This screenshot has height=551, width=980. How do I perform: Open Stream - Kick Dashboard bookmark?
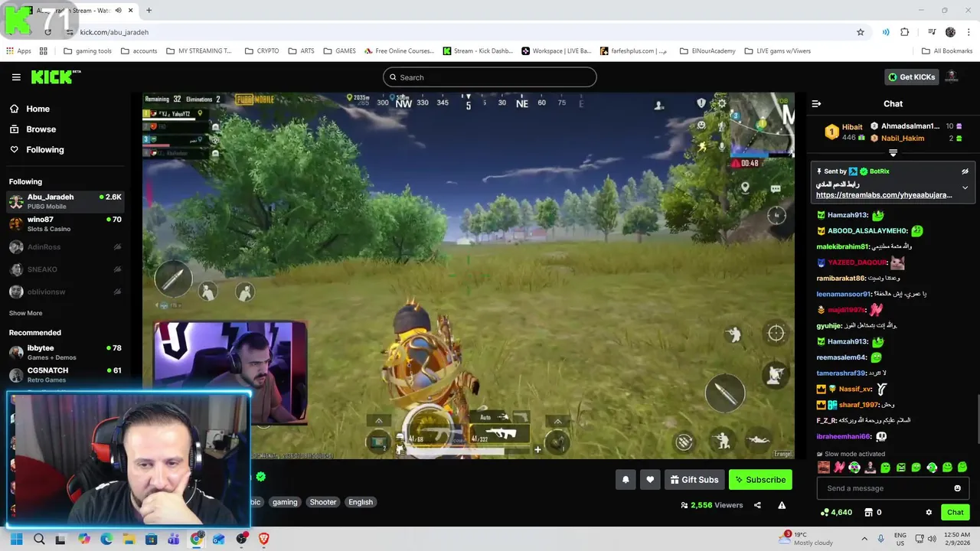point(478,51)
